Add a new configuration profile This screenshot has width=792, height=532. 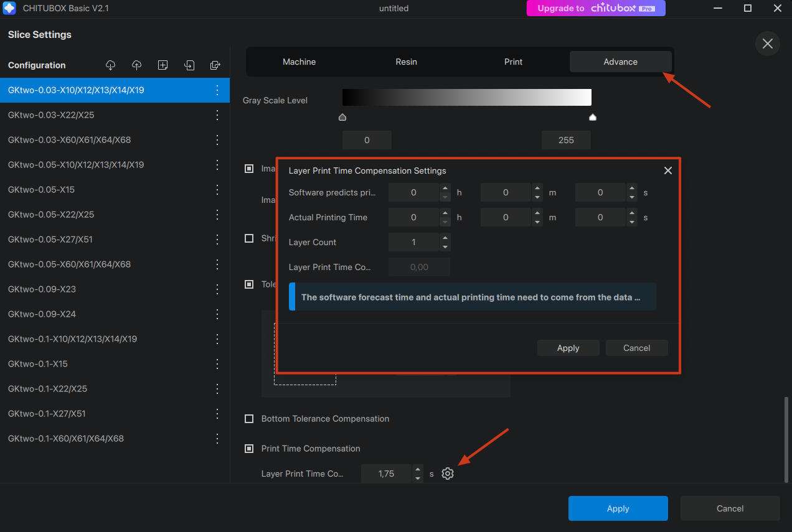coord(163,65)
